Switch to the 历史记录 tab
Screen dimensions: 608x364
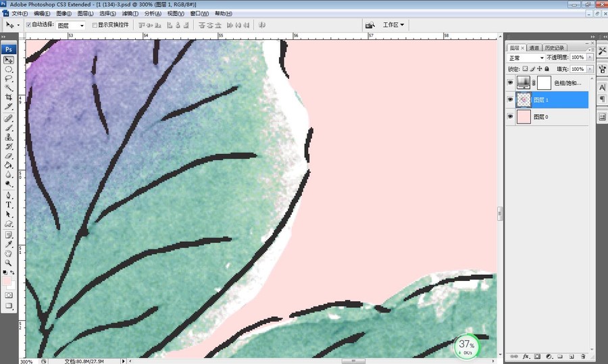coord(555,48)
